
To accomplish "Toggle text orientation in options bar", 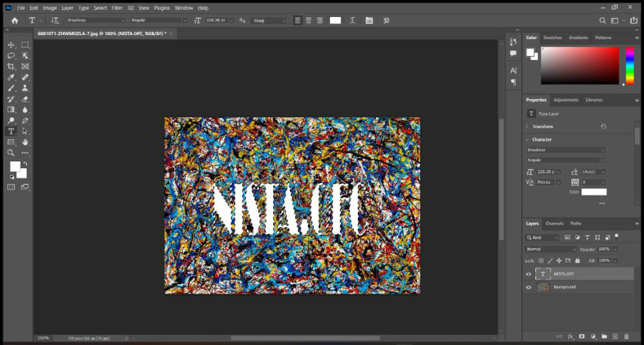I will tap(55, 20).
